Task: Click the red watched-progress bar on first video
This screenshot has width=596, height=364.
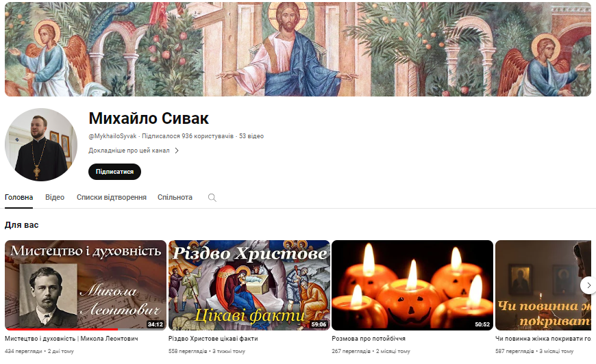Action: click(61, 330)
